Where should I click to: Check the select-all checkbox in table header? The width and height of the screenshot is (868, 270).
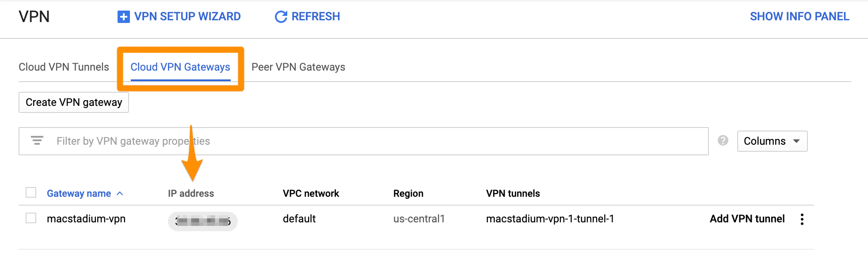pos(30,193)
